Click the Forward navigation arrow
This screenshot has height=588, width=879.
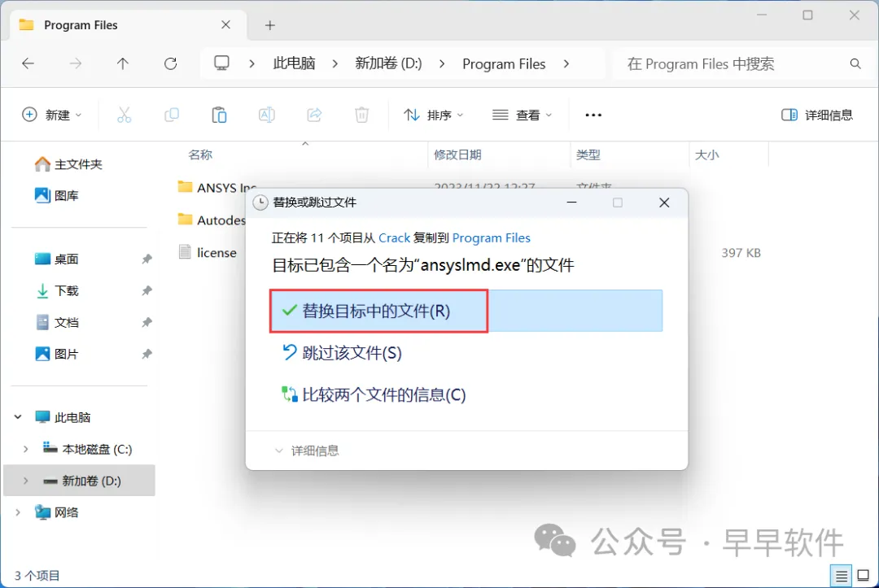[75, 63]
